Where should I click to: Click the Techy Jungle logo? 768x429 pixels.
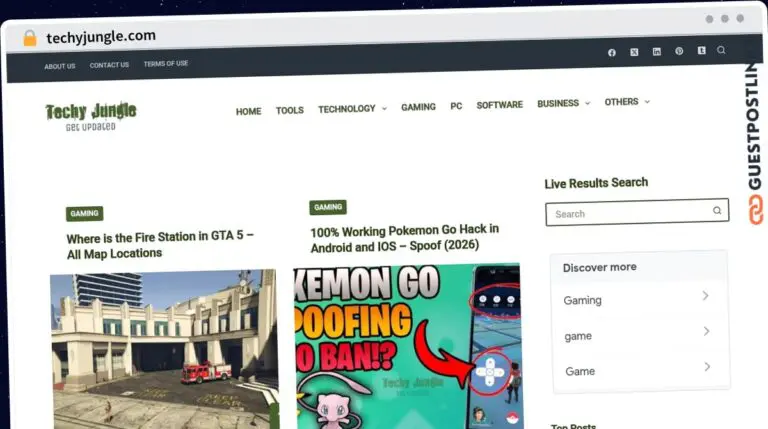click(91, 117)
